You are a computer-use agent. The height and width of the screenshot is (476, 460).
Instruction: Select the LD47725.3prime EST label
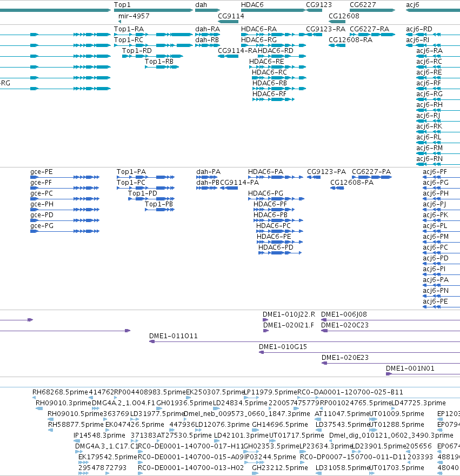click(x=419, y=403)
